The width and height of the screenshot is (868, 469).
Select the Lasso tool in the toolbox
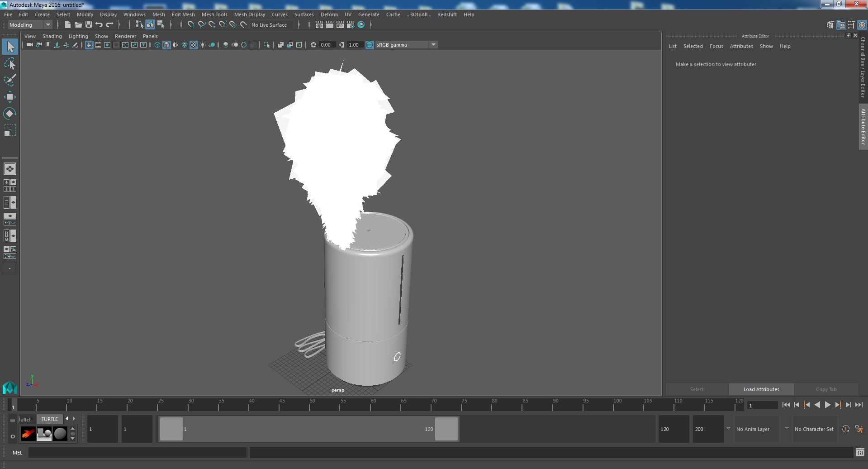coord(10,64)
